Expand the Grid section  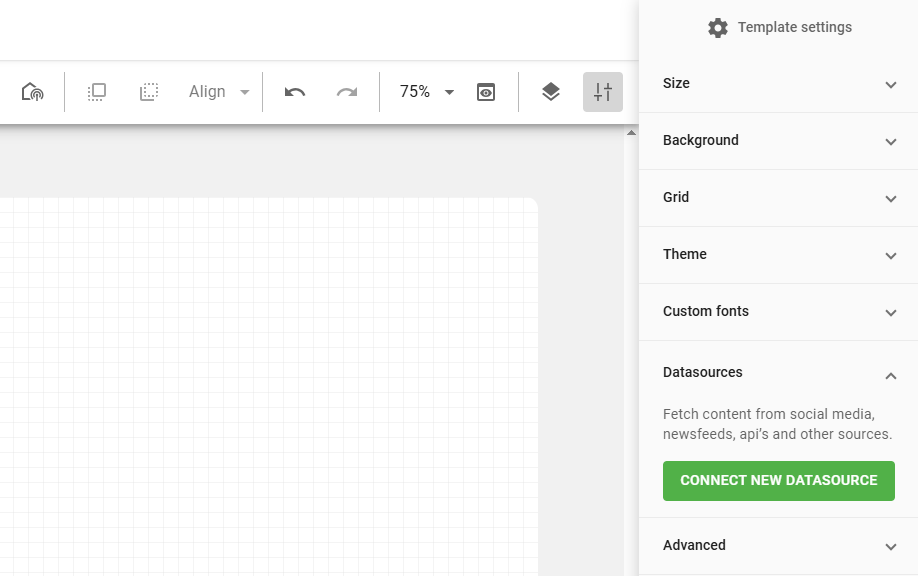[x=779, y=198]
